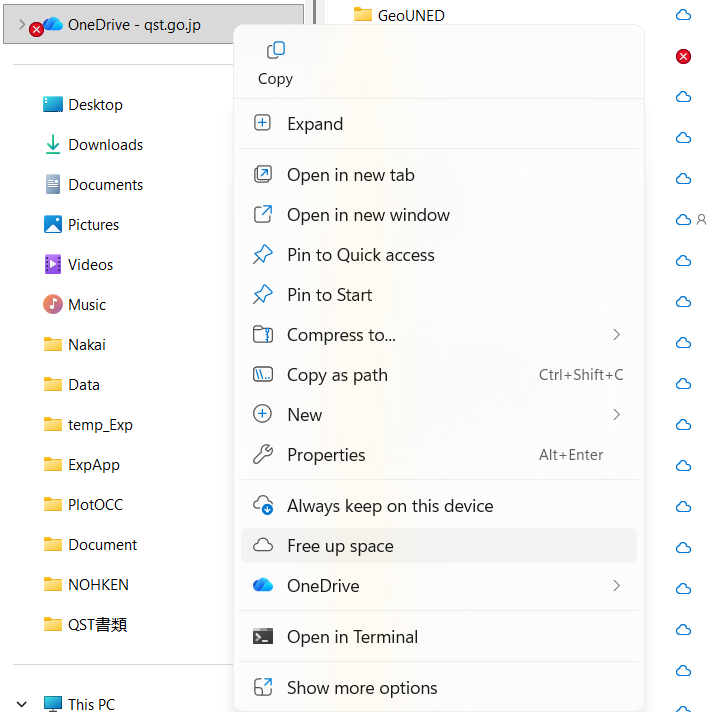
Task: Choose Copy as path
Action: tap(439, 375)
